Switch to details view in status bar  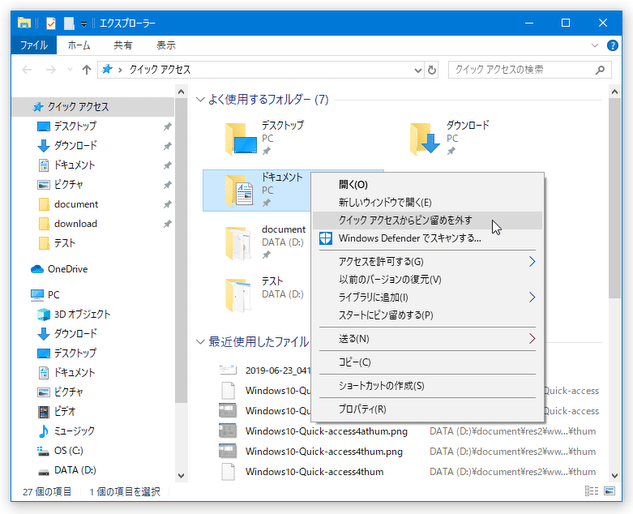coord(591,491)
